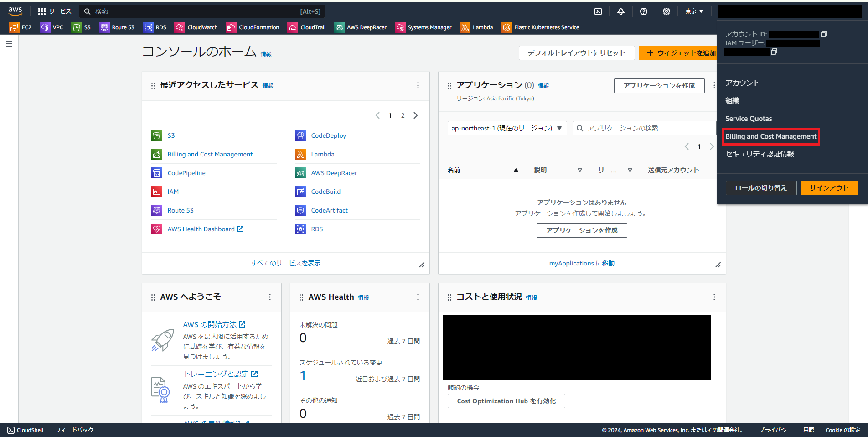868x437 pixels.
Task: Open CodeBuild from recent services
Action: pos(326,192)
